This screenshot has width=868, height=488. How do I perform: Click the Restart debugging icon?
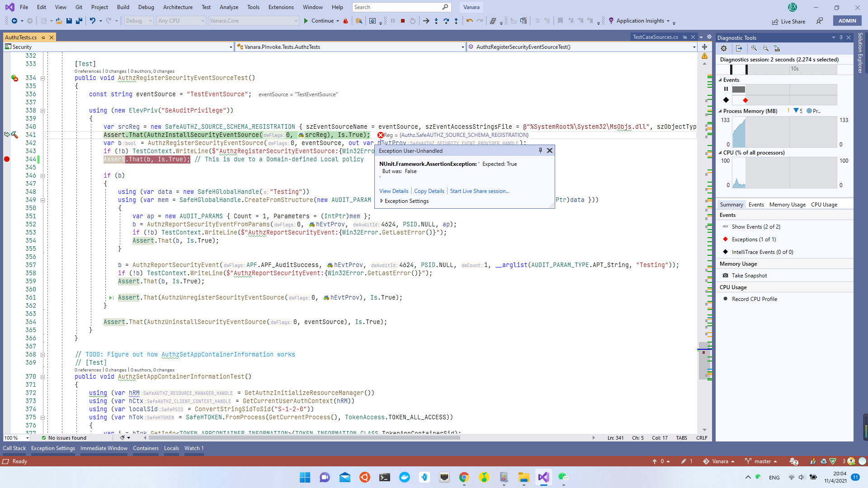coord(412,21)
